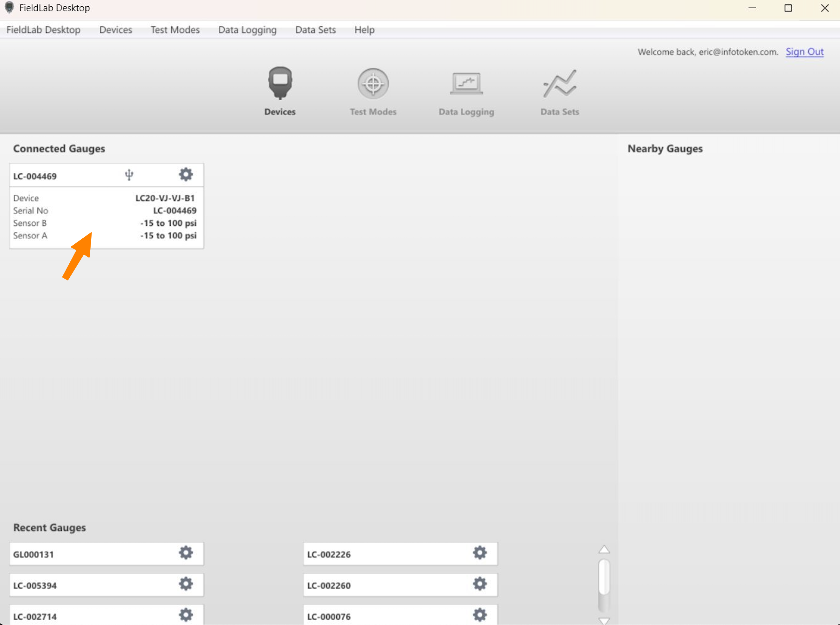840x625 pixels.
Task: Open the FieldLab Desktop menu
Action: pyautogui.click(x=43, y=30)
